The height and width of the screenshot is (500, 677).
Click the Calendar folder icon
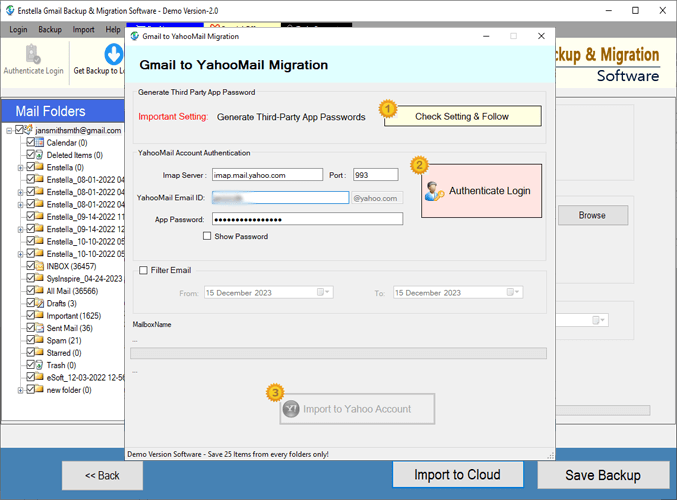point(40,143)
